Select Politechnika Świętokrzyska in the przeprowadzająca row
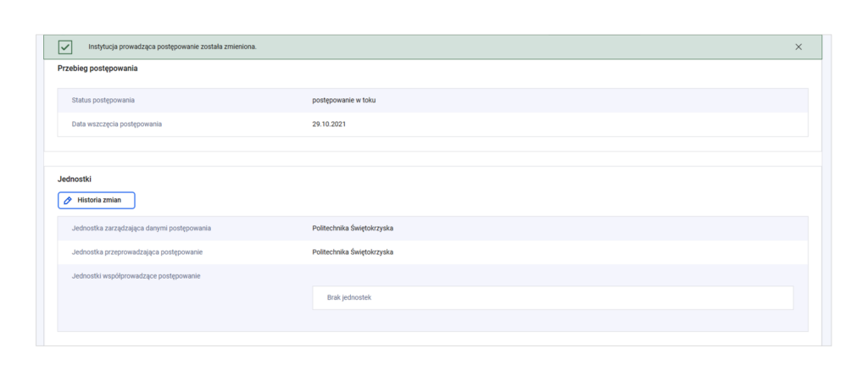The width and height of the screenshot is (868, 376). (353, 252)
